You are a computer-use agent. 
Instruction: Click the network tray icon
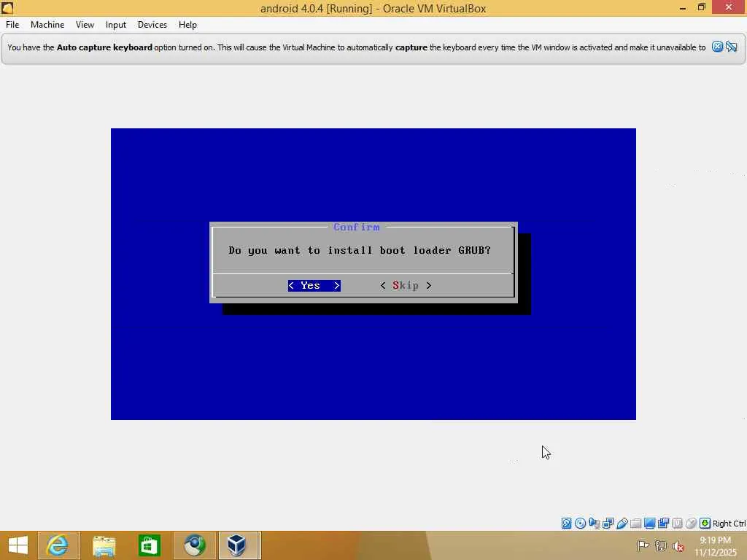point(660,546)
